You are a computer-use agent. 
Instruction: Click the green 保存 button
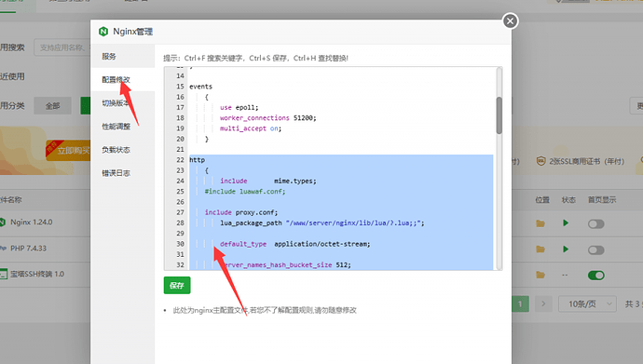click(x=177, y=286)
